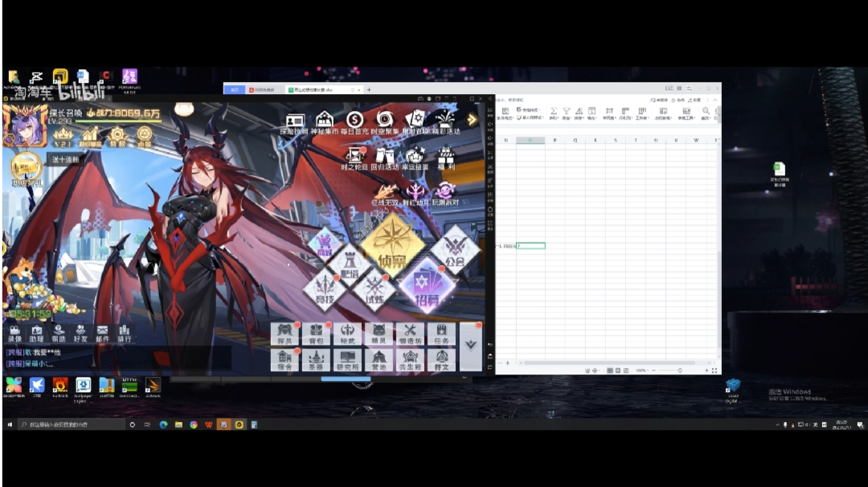Expand the gold arrow beside 精彩活动

473,120
